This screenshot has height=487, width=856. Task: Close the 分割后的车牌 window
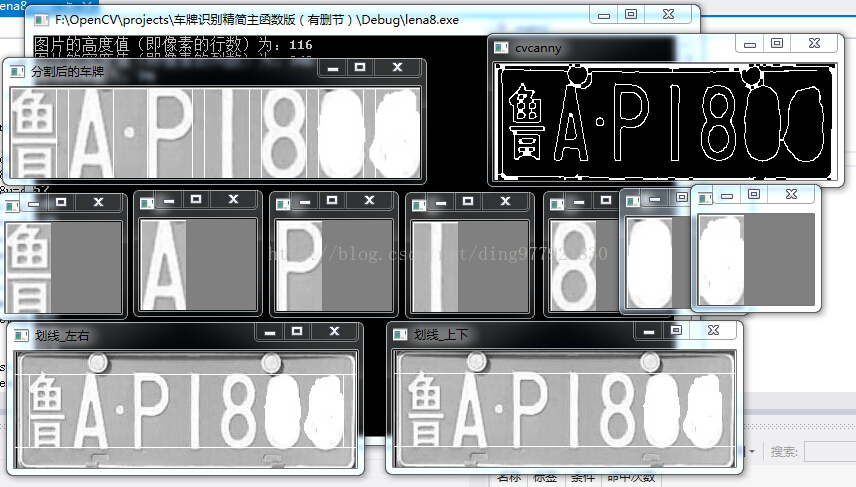397,67
